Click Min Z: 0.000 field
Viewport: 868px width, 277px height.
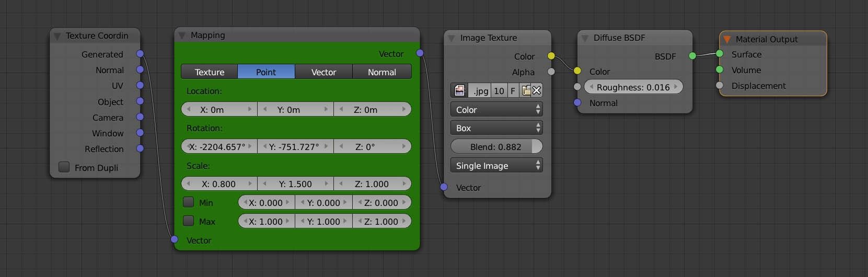point(382,203)
